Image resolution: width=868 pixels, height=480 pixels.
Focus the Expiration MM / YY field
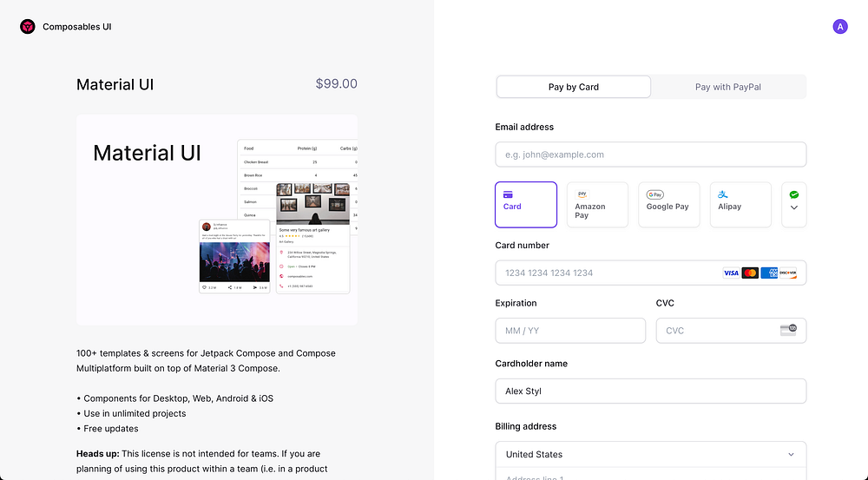(570, 331)
